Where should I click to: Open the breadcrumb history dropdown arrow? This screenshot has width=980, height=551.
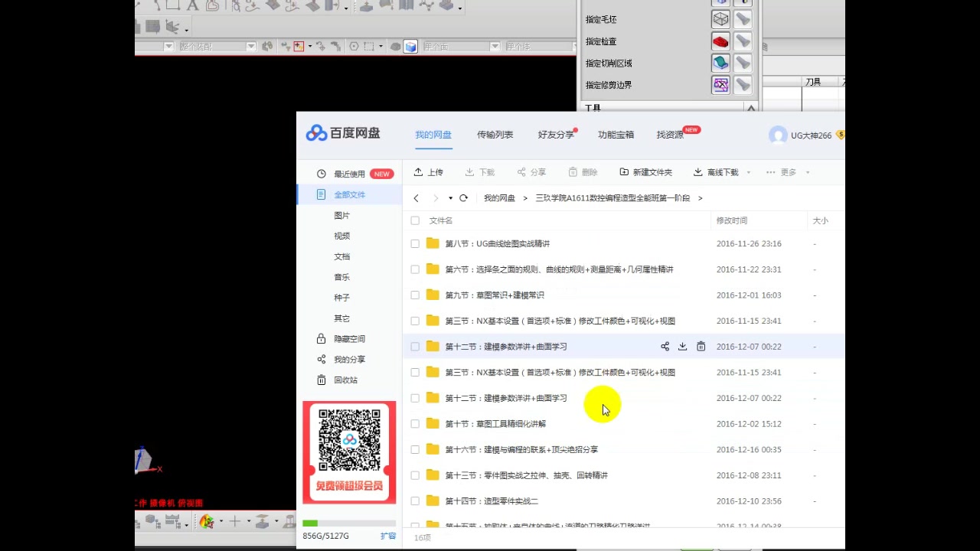450,197
